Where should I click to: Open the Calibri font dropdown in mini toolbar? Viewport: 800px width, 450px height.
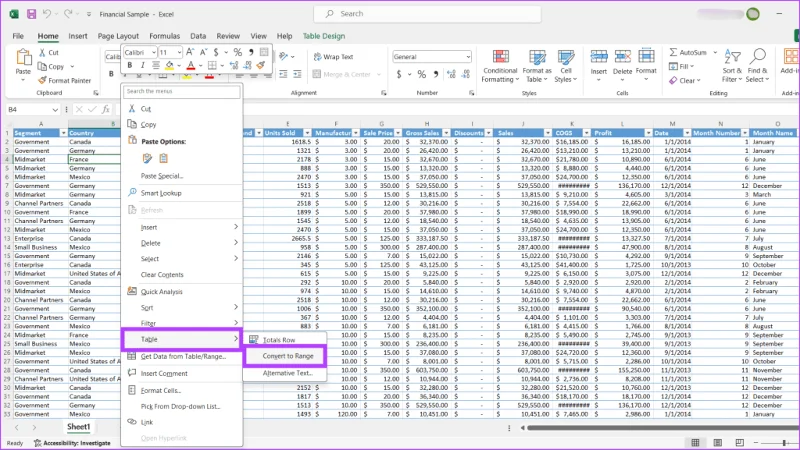153,52
